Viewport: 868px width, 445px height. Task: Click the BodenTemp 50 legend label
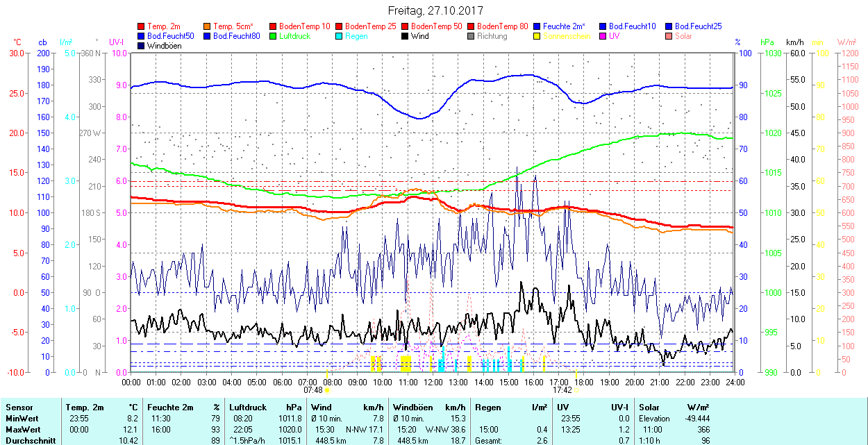coord(437,26)
